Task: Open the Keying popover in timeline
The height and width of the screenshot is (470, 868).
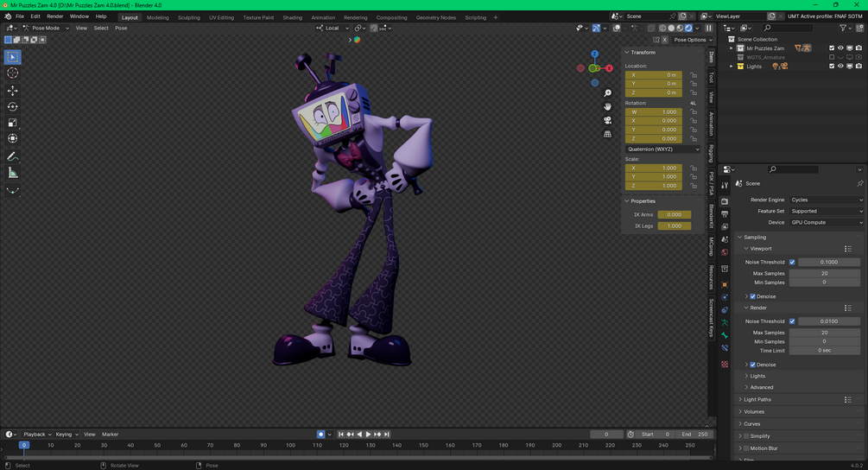Action: click(x=67, y=434)
